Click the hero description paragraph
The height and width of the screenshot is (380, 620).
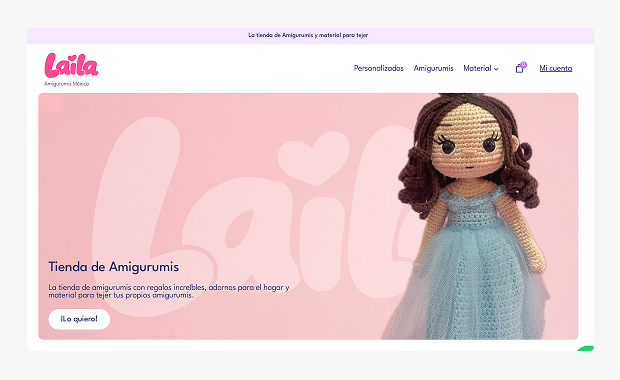point(169,291)
